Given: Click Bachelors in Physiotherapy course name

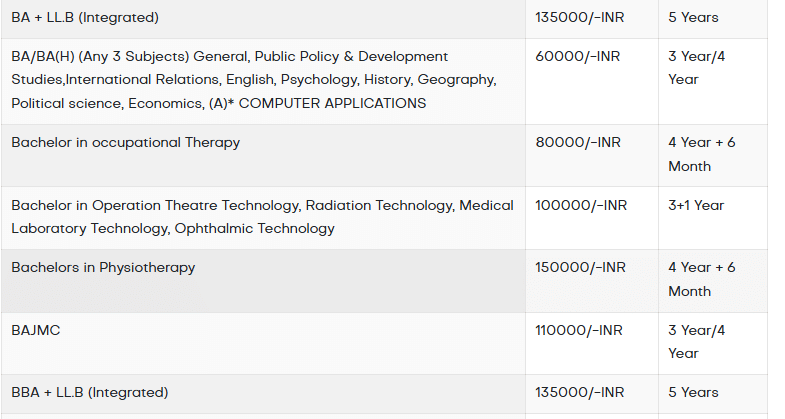Looking at the screenshot, I should [x=103, y=268].
